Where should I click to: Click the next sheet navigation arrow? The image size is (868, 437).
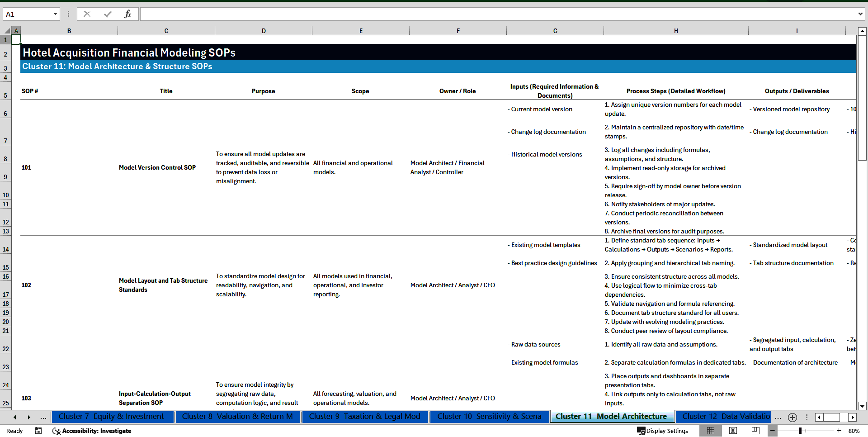coord(29,417)
